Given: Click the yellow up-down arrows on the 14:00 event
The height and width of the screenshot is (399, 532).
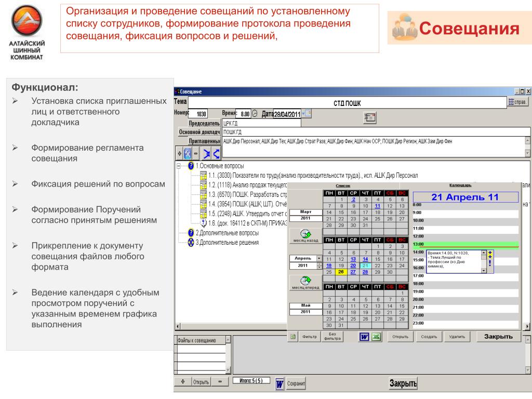Looking at the screenshot, I should (x=489, y=254).
